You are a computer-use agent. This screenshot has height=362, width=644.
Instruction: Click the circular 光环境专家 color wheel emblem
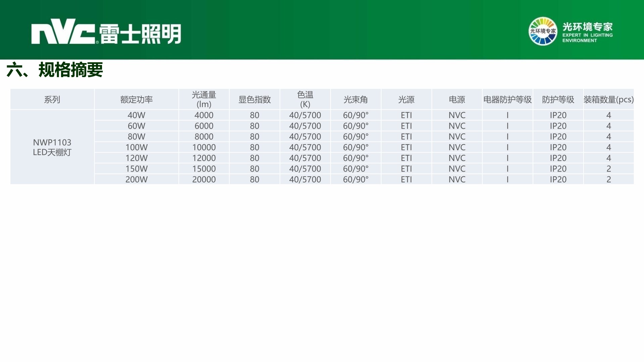click(542, 31)
